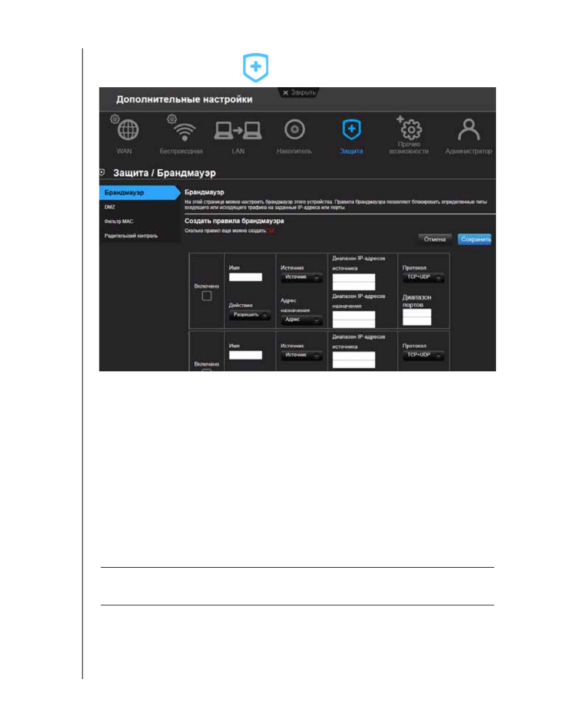562x728 pixels.
Task: Select the blue security shield icon
Action: (x=352, y=129)
